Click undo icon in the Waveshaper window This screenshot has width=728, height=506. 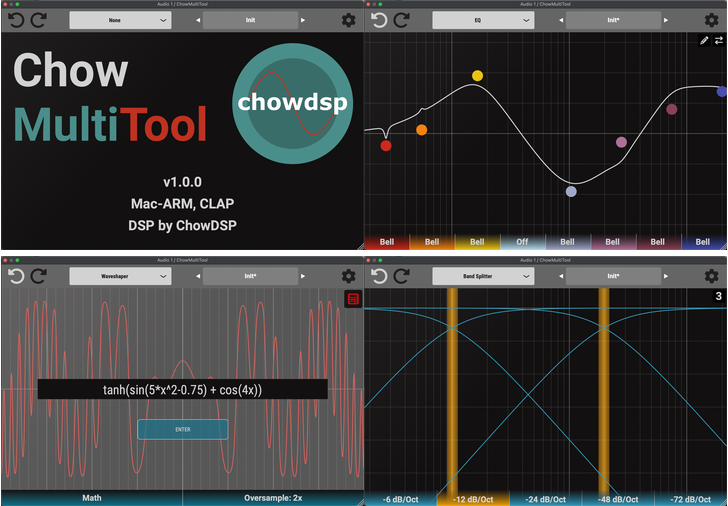[x=16, y=276]
